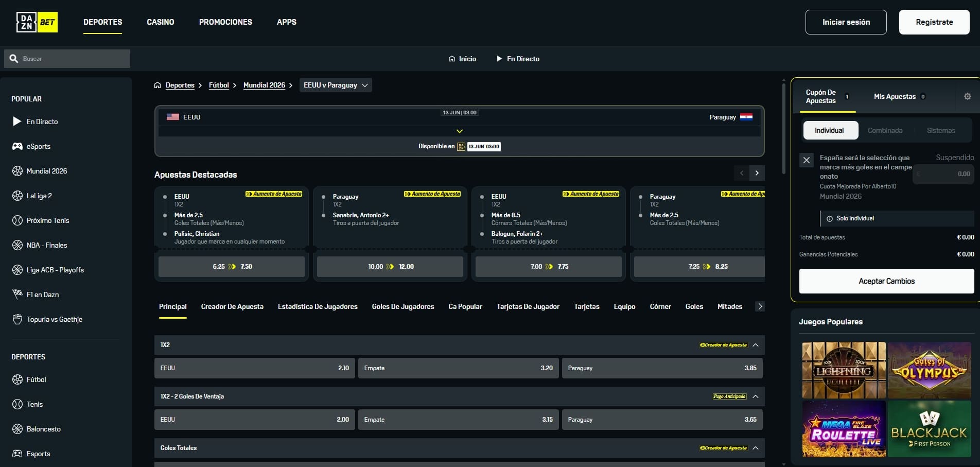The image size is (980, 467).
Task: Click the Aceptar Cambios button
Action: [x=886, y=281]
